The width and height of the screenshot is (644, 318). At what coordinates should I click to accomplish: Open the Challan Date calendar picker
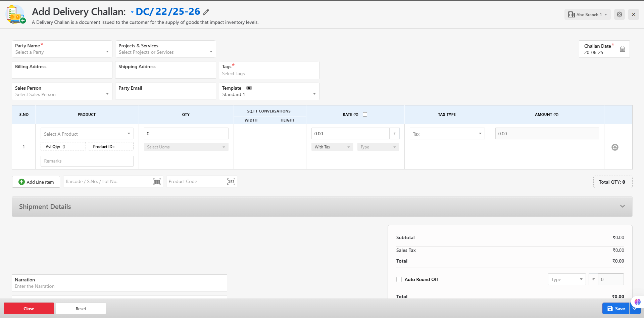point(622,49)
